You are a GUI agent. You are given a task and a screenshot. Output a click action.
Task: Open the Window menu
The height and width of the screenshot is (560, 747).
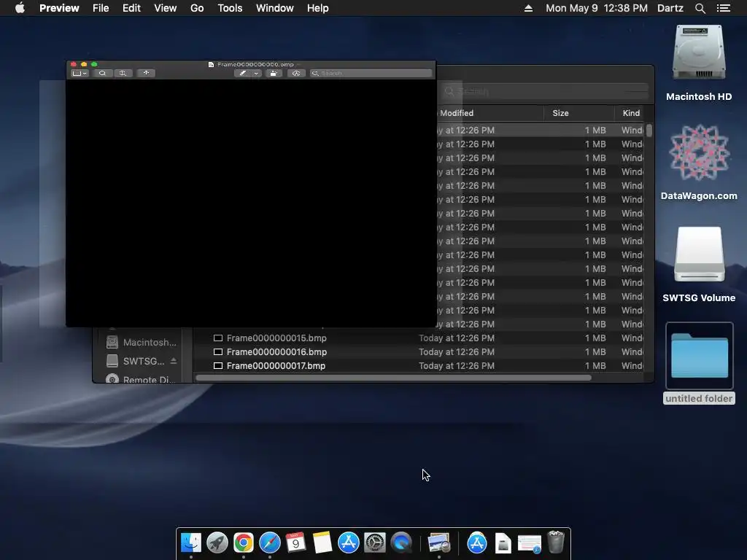pyautogui.click(x=275, y=8)
